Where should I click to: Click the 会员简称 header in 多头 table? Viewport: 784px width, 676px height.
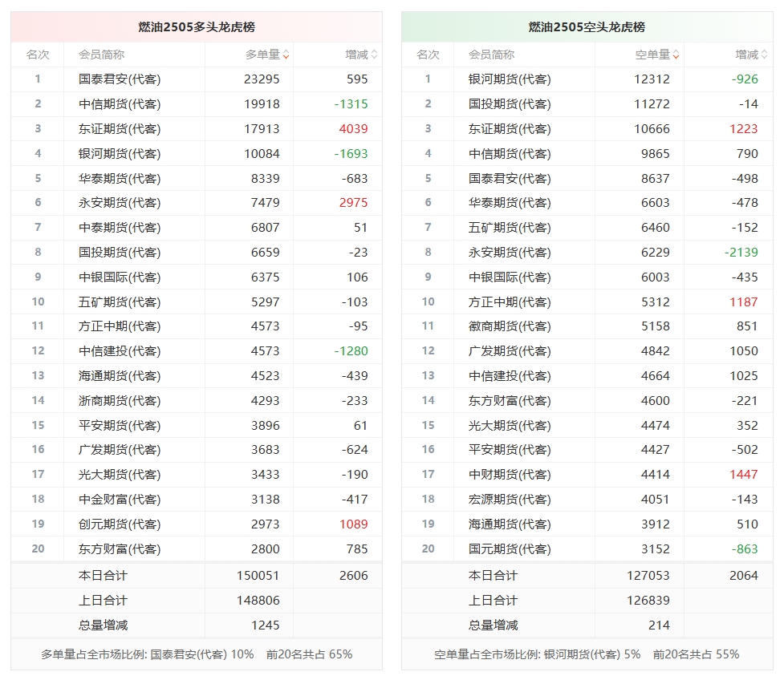(x=102, y=55)
